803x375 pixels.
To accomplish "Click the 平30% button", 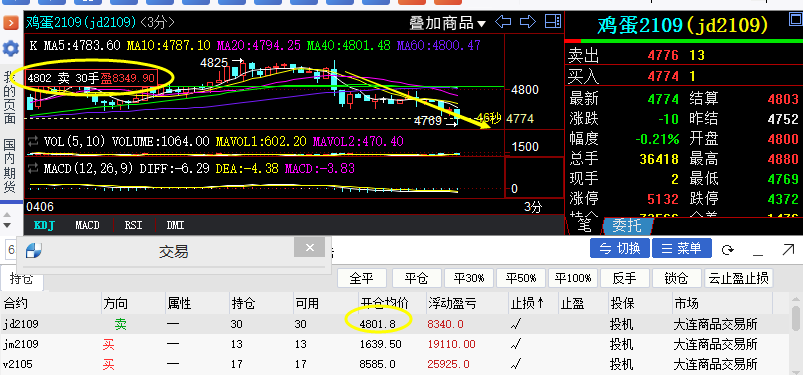I will [x=469, y=278].
